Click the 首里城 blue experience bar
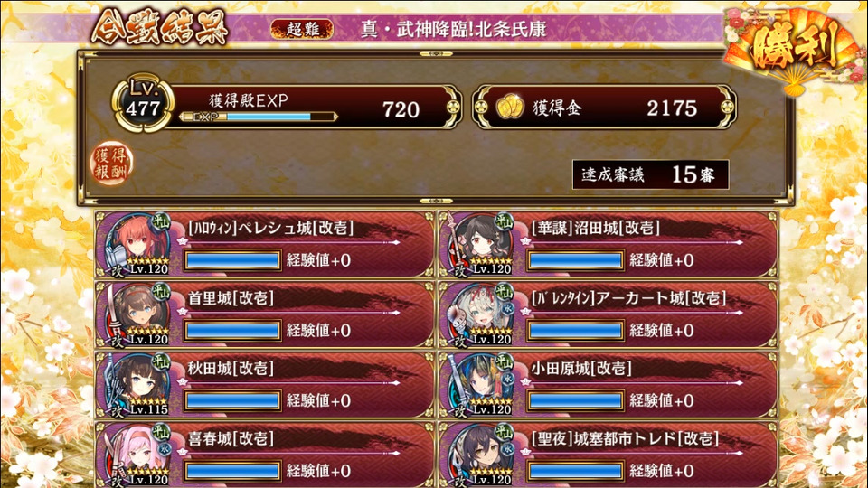Viewport: 868px width, 488px height. [x=233, y=331]
